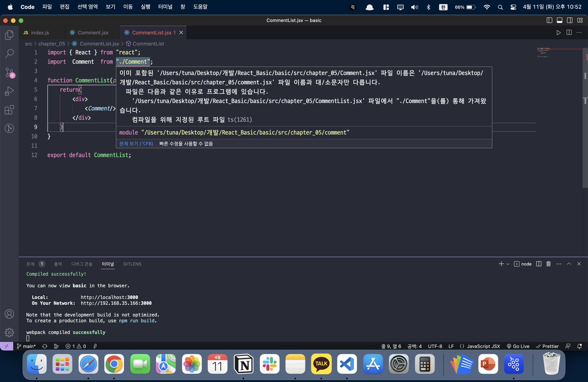Toggle secondary sidebar from title bar

coord(570,20)
